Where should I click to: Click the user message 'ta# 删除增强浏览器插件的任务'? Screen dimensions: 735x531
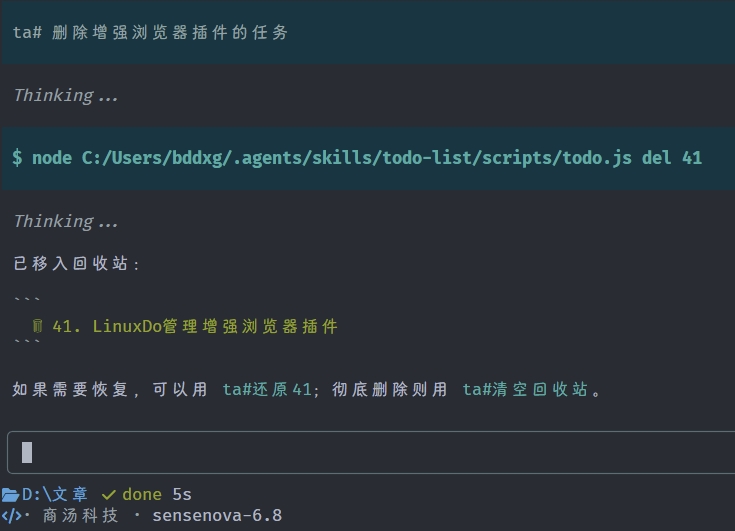pos(150,32)
